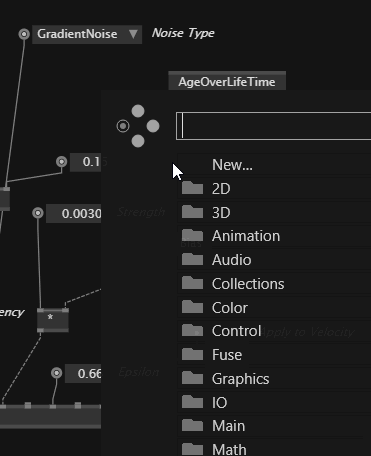Toggle the top filter circle in node browser
This screenshot has width=371, height=456.
point(138,111)
